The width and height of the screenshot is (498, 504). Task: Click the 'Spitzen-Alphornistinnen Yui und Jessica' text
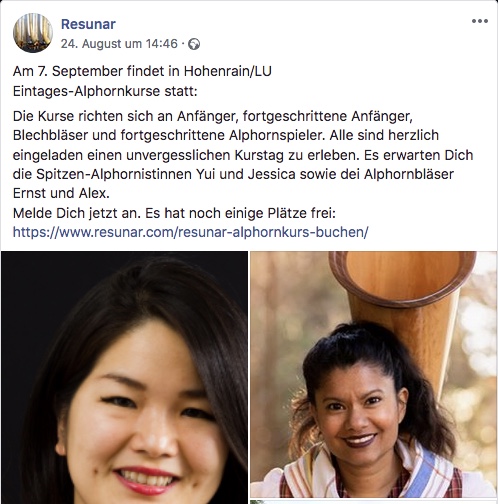pyautogui.click(x=166, y=174)
